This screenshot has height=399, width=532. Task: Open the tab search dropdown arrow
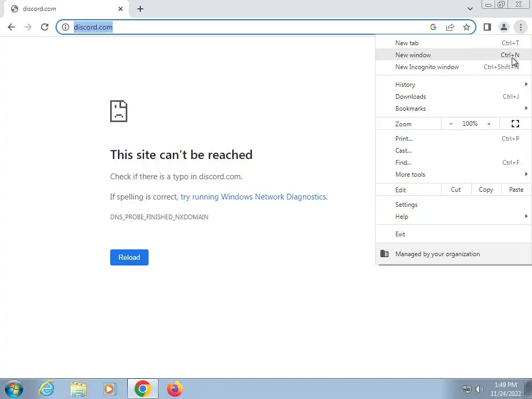pos(470,9)
